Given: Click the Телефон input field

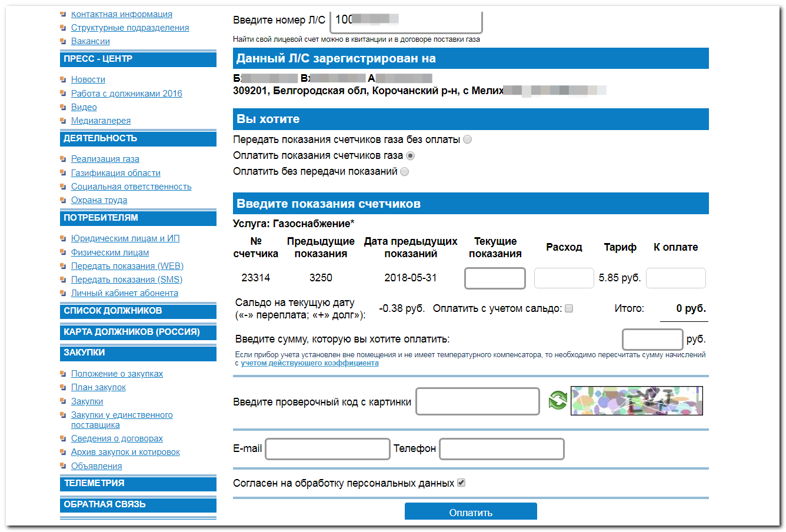Looking at the screenshot, I should pyautogui.click(x=502, y=449).
